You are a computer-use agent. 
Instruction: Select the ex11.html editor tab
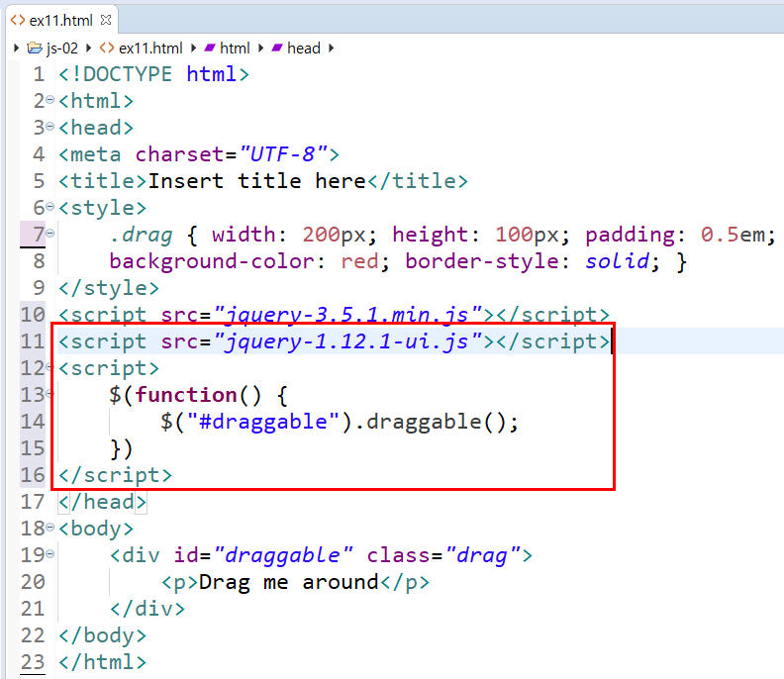click(x=61, y=20)
